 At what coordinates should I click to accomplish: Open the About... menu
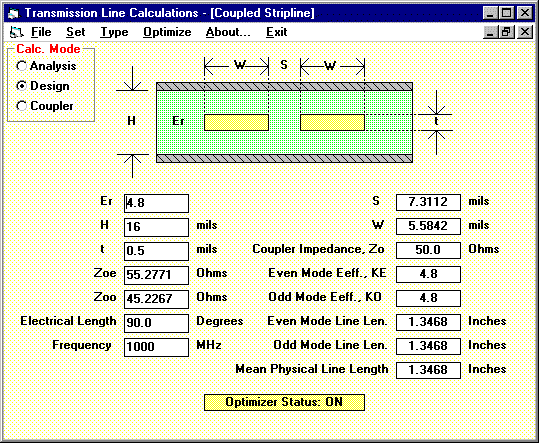click(x=228, y=32)
